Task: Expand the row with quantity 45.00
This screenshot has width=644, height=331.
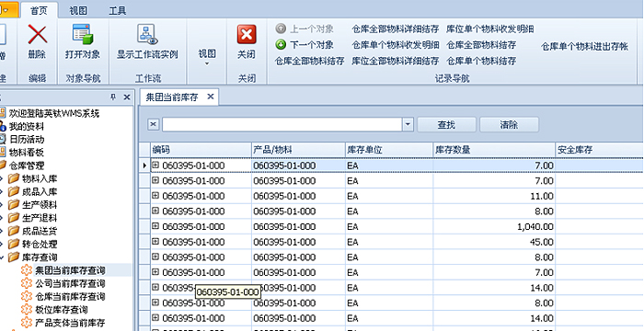Action: pos(155,242)
